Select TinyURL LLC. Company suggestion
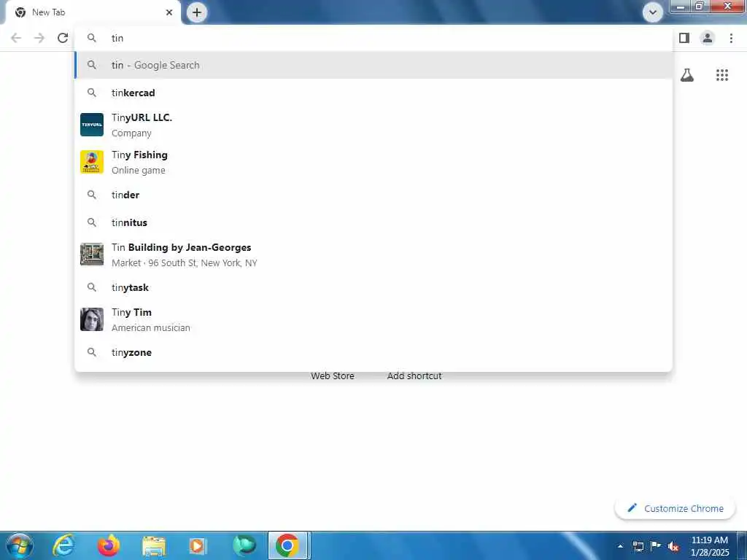 pyautogui.click(x=373, y=125)
